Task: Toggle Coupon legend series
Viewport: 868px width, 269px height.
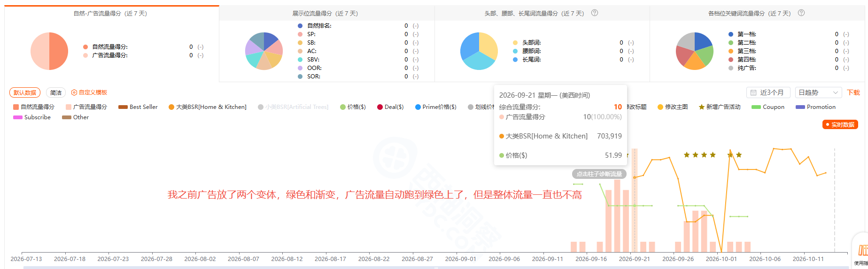Action: click(x=768, y=107)
